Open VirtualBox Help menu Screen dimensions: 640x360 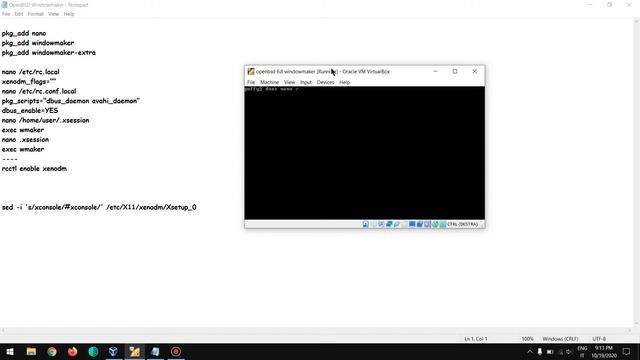[344, 82]
